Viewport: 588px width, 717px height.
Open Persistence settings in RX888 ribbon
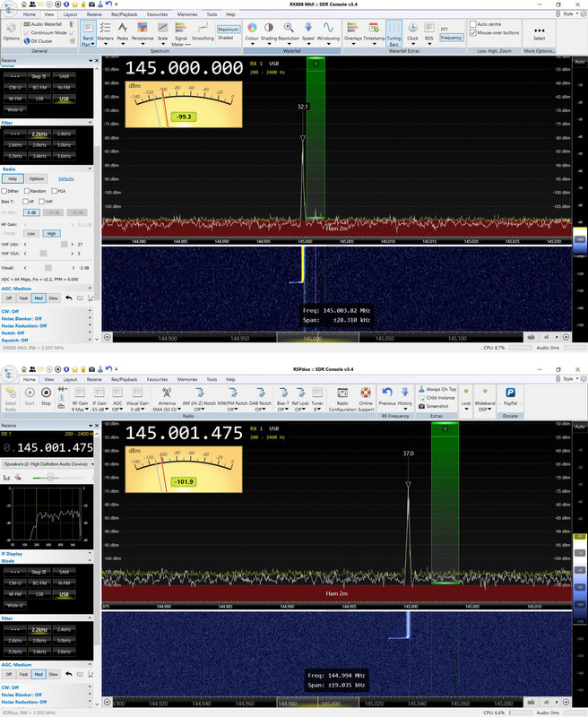[143, 33]
